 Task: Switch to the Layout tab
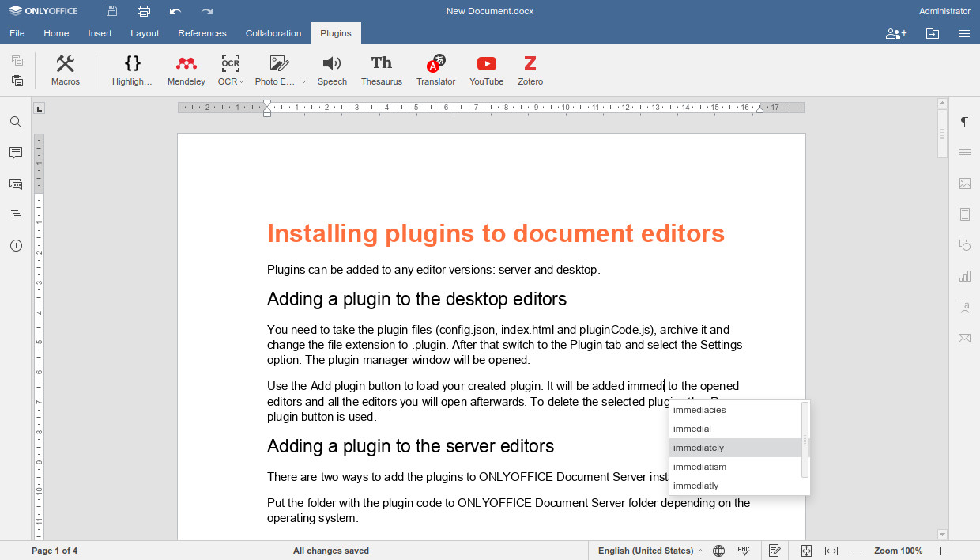click(x=145, y=33)
